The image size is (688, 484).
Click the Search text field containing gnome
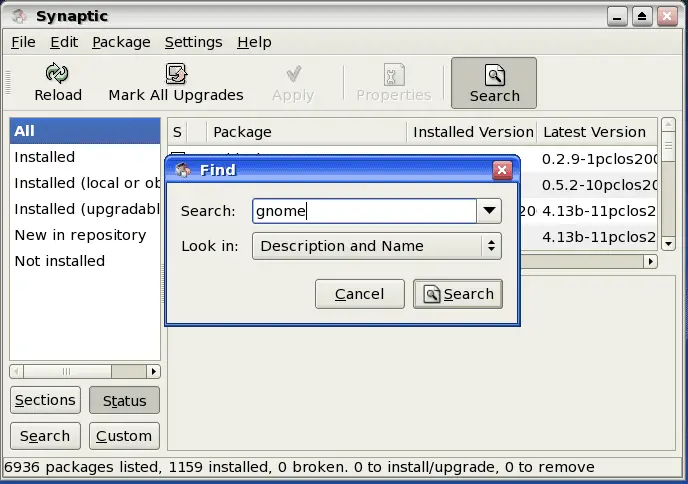(364, 211)
